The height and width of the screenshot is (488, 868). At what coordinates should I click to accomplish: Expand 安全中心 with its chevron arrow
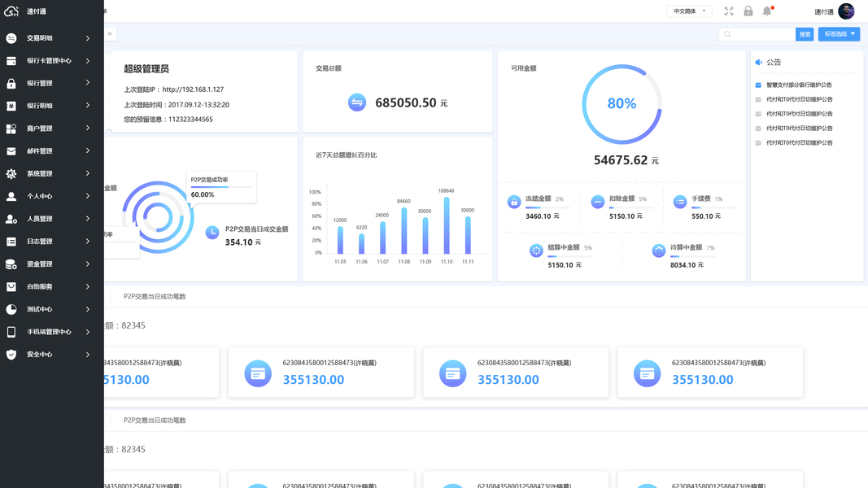[x=88, y=355]
